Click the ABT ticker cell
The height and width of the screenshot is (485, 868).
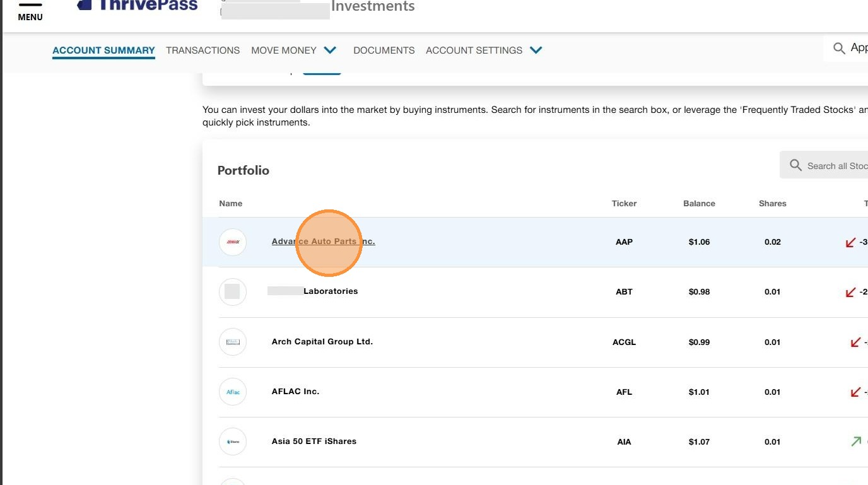click(624, 292)
